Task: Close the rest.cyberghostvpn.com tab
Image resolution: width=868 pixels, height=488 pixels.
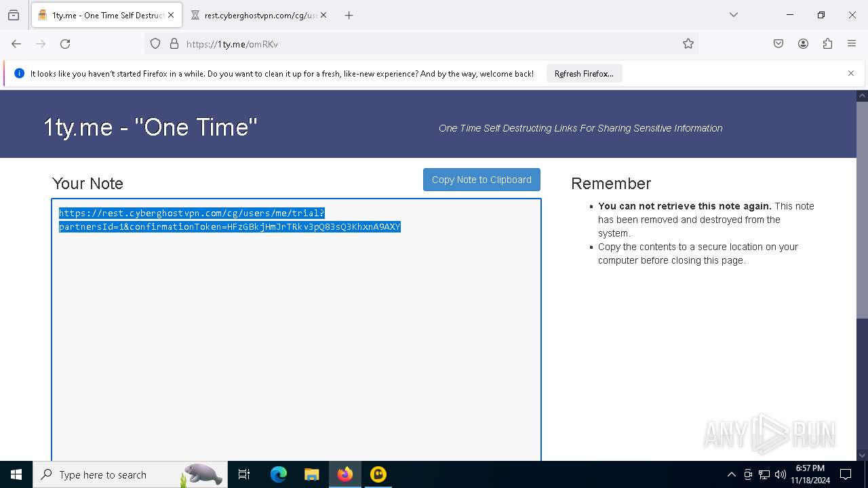Action: [x=323, y=15]
